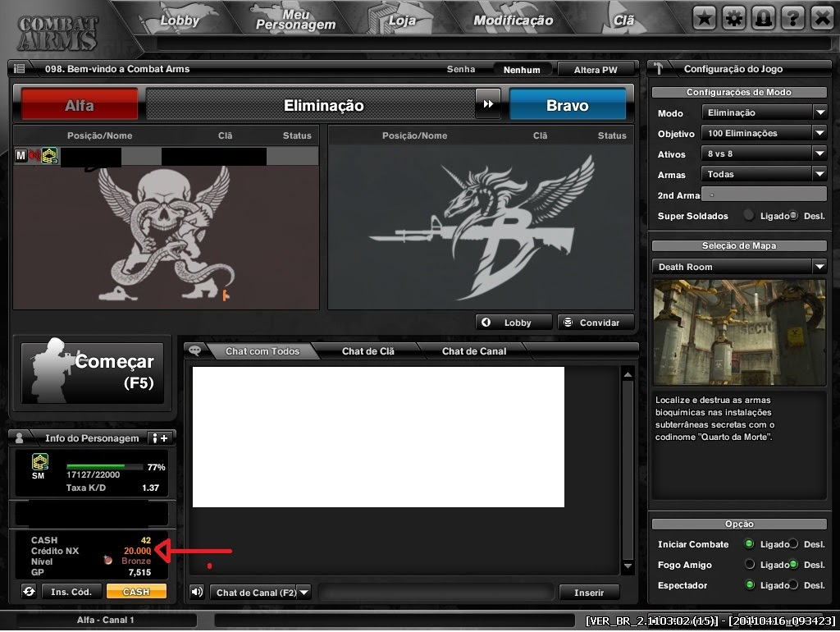Click the speaker icon next to Chat de Canal
840x632 pixels.
point(195,591)
